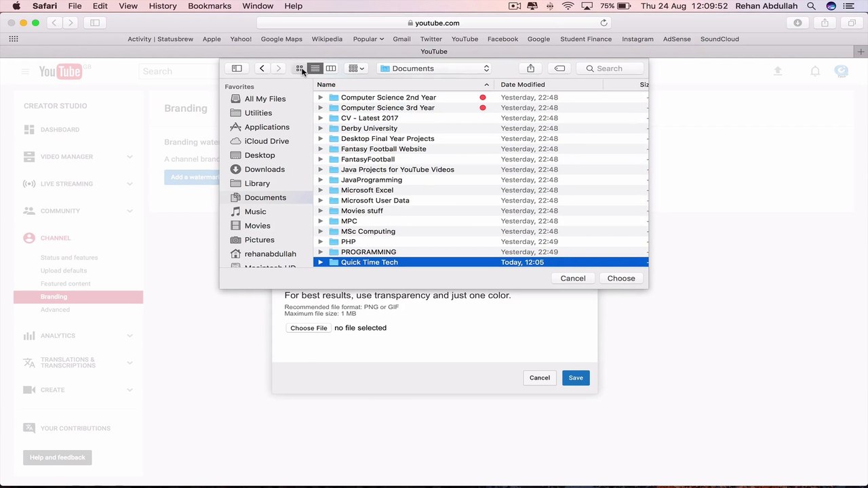This screenshot has height=488, width=868.
Task: Select the JavaProgramming folder
Action: click(x=481, y=180)
